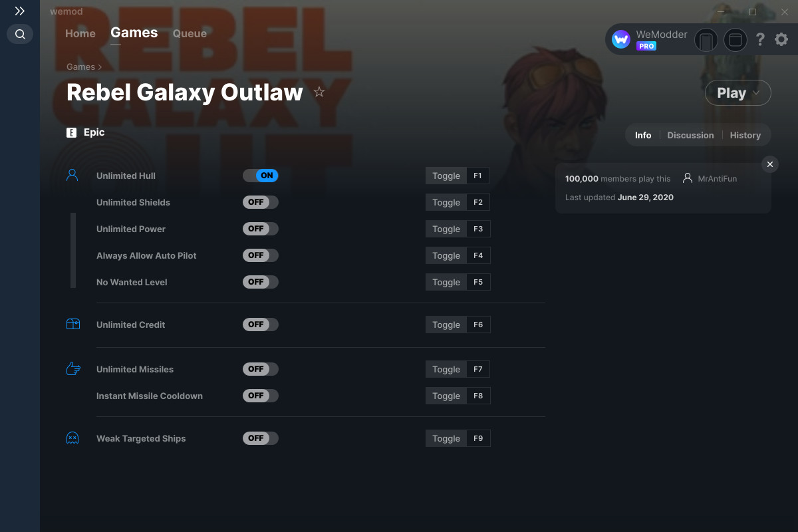Click the wallet icon beside Unlimited Credit
798x532 pixels.
[x=72, y=324]
